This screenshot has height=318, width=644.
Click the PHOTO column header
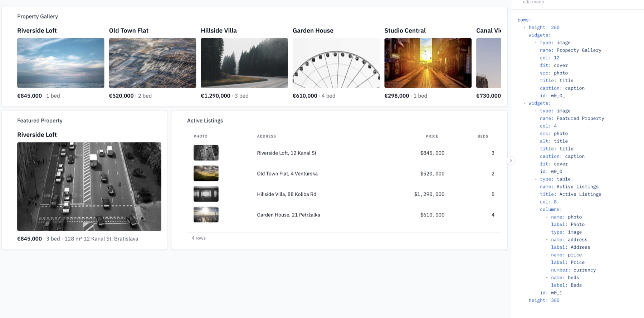201,136
